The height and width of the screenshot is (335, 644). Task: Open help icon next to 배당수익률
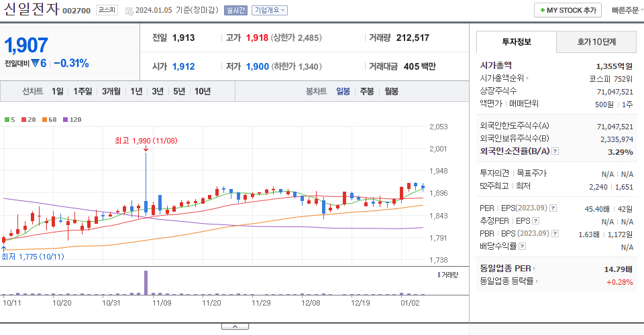pyautogui.click(x=522, y=247)
